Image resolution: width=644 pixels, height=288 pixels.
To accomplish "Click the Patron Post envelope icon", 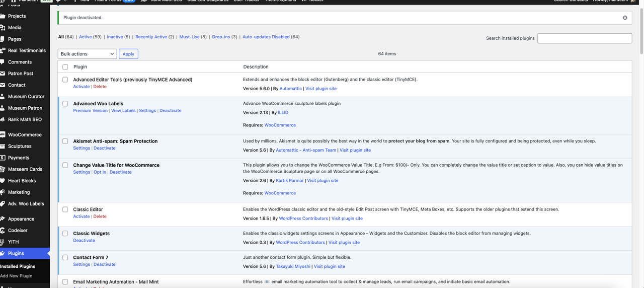I will click(x=3, y=74).
